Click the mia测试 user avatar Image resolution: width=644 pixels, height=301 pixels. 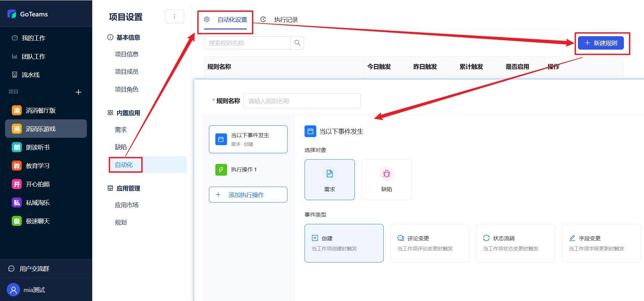(x=13, y=290)
